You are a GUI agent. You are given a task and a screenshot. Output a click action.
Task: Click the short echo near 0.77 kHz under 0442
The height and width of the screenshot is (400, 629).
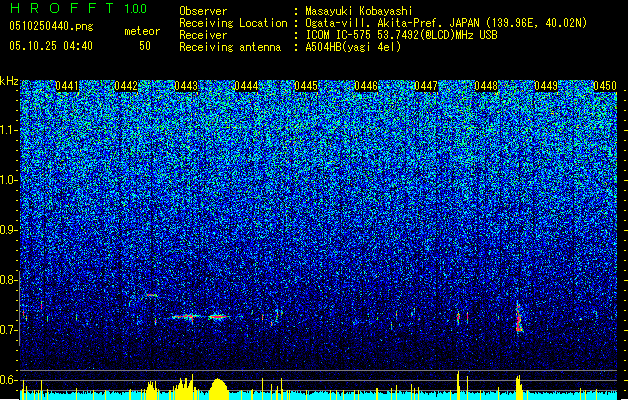pyautogui.click(x=151, y=295)
